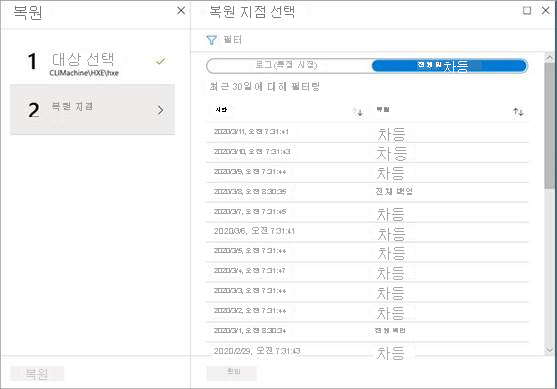
Task: Click 최근 30일 filtering notice text
Action: [x=265, y=86]
